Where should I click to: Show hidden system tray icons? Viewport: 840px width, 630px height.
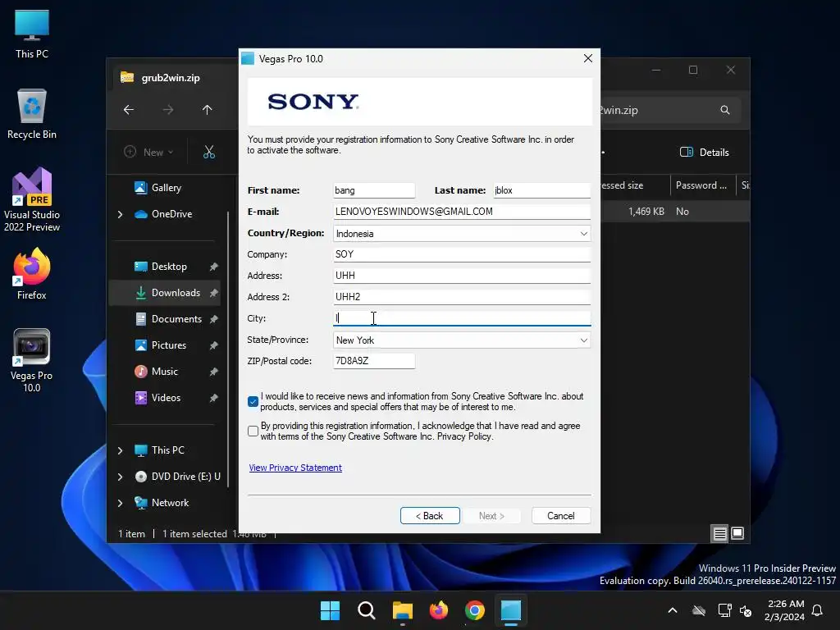pyautogui.click(x=673, y=610)
